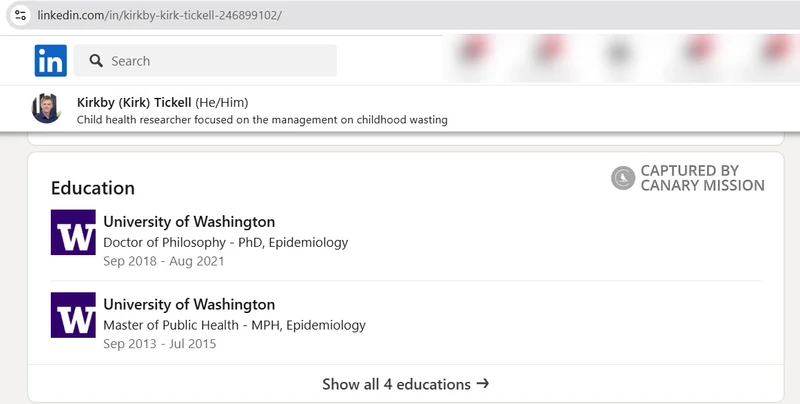The height and width of the screenshot is (404, 800).
Task: Open site information icon in address bar
Action: click(x=20, y=15)
